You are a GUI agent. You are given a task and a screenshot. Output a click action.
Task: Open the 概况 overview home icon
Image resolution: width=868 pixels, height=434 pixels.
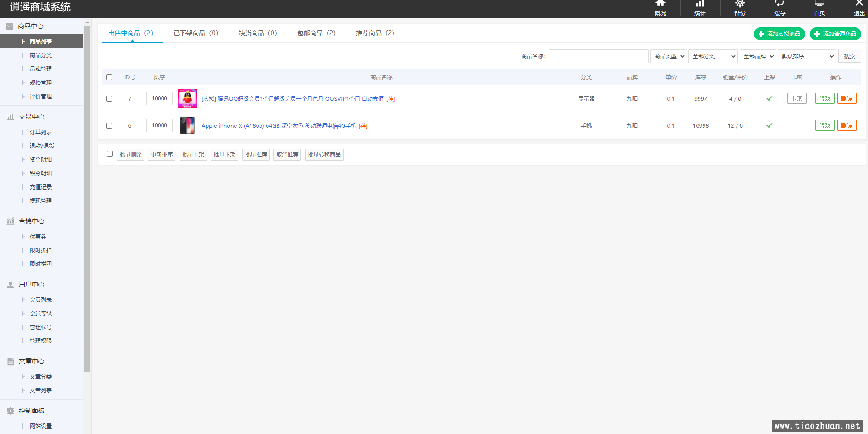coord(660,3)
